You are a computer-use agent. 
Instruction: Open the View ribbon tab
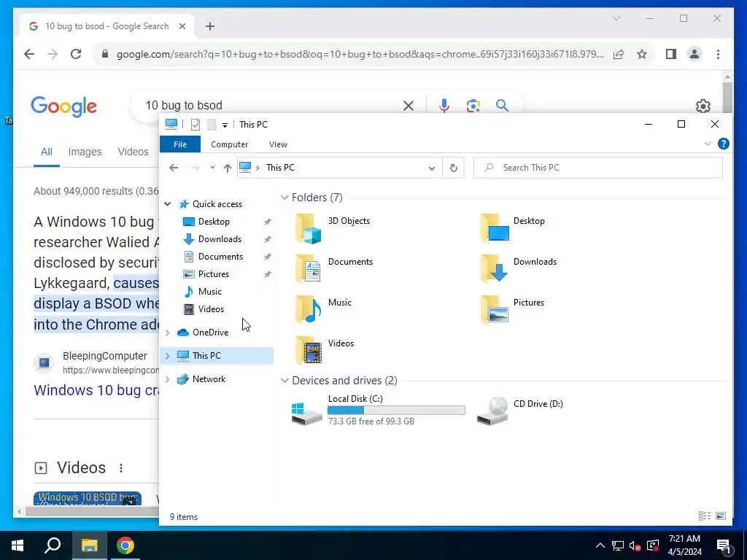click(x=278, y=144)
